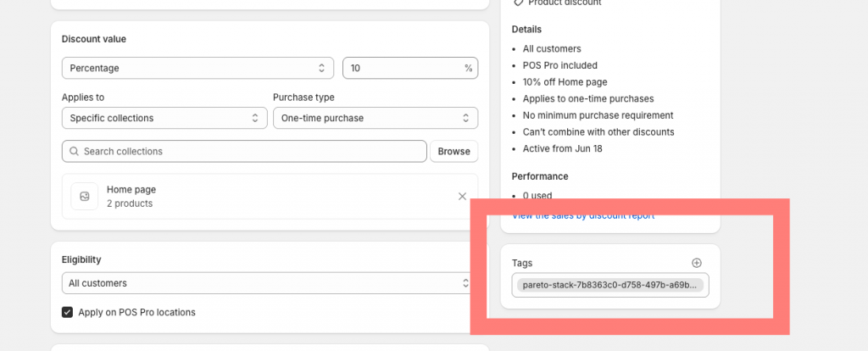Image resolution: width=868 pixels, height=351 pixels.
Task: Click the "0 used" performance entry
Action: click(537, 196)
